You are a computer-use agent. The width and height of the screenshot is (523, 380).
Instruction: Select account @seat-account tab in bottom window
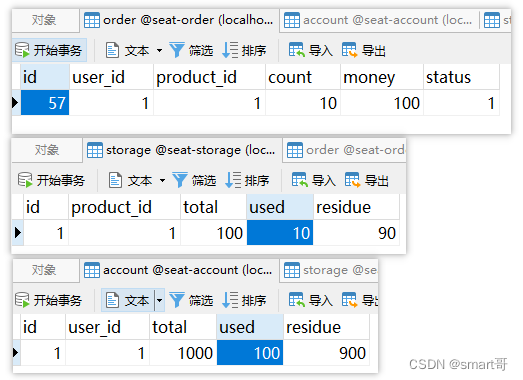179,270
